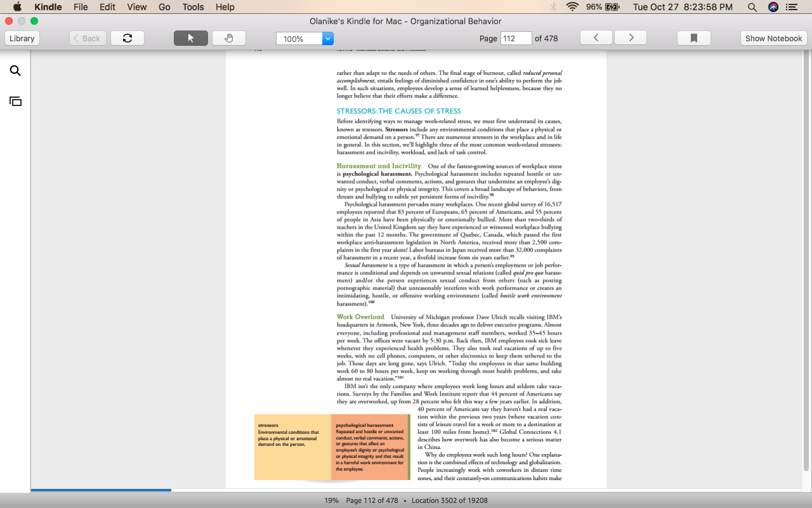Open the Notification Center list icon
This screenshot has width=812, height=508.
791,7
